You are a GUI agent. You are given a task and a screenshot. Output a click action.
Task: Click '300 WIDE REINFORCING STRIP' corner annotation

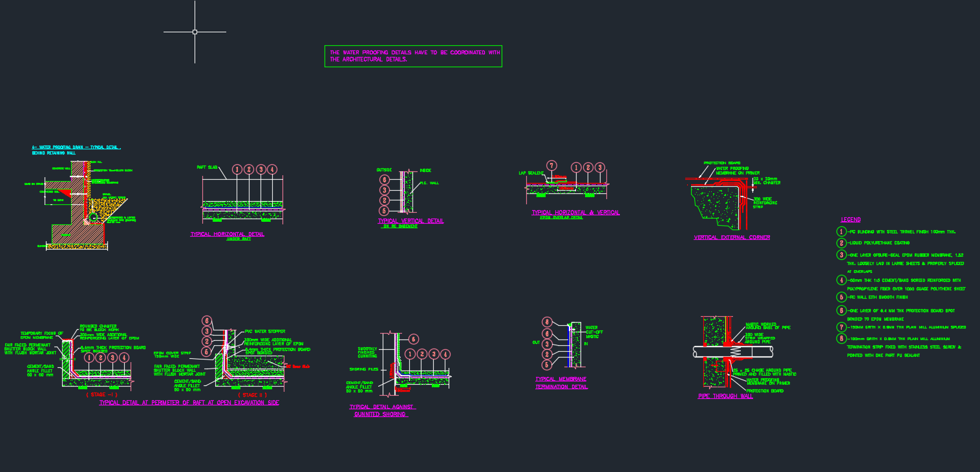[766, 202]
